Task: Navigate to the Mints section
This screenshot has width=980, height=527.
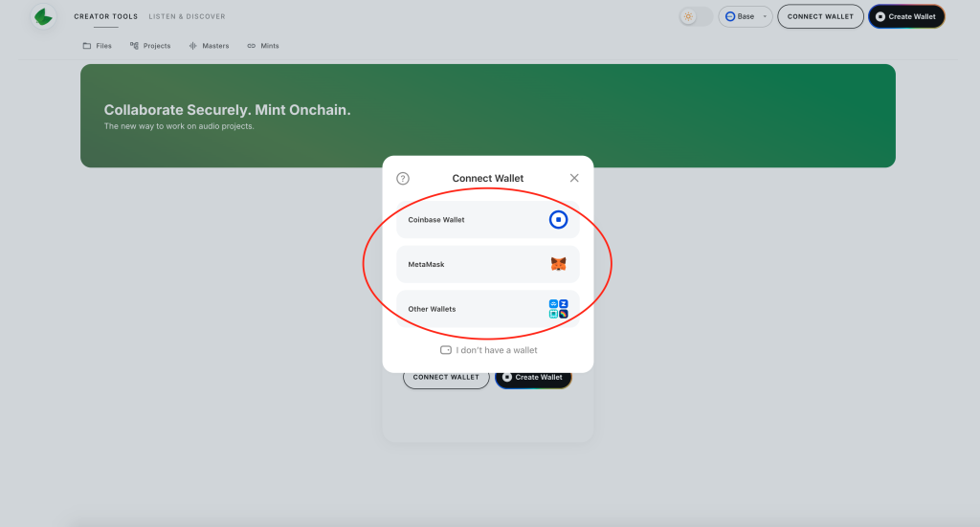Action: [262, 46]
